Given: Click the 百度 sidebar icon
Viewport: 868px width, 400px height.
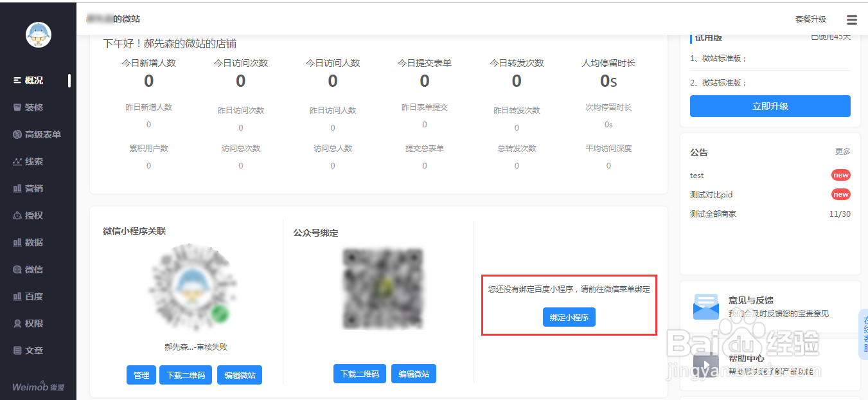Looking at the screenshot, I should [17, 296].
